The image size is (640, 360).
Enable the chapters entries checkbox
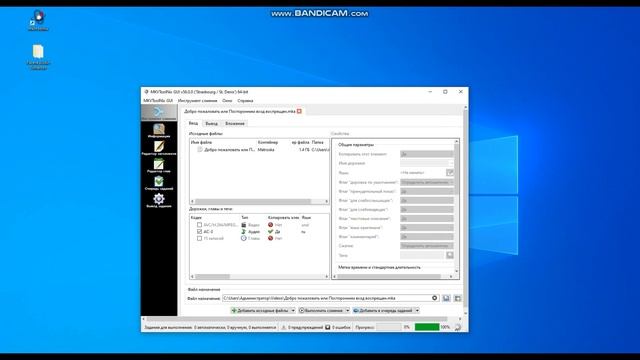click(200, 238)
